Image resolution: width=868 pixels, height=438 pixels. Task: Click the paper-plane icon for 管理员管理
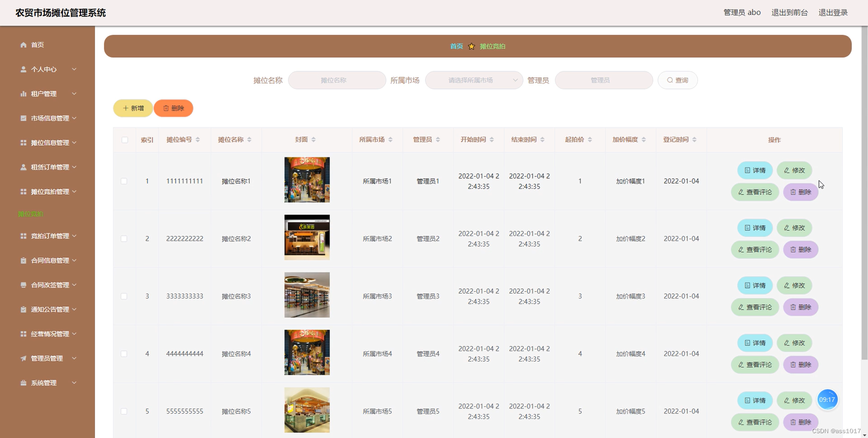pos(23,358)
